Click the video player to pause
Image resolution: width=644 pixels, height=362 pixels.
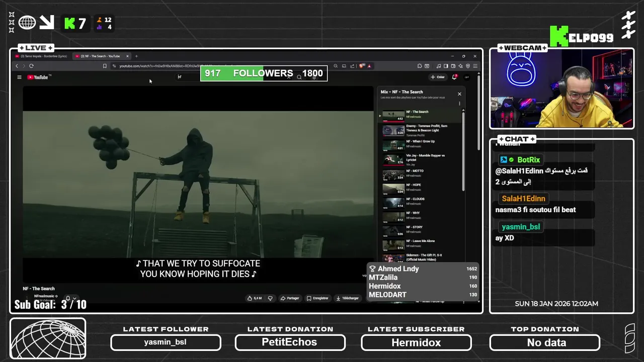pos(198,184)
